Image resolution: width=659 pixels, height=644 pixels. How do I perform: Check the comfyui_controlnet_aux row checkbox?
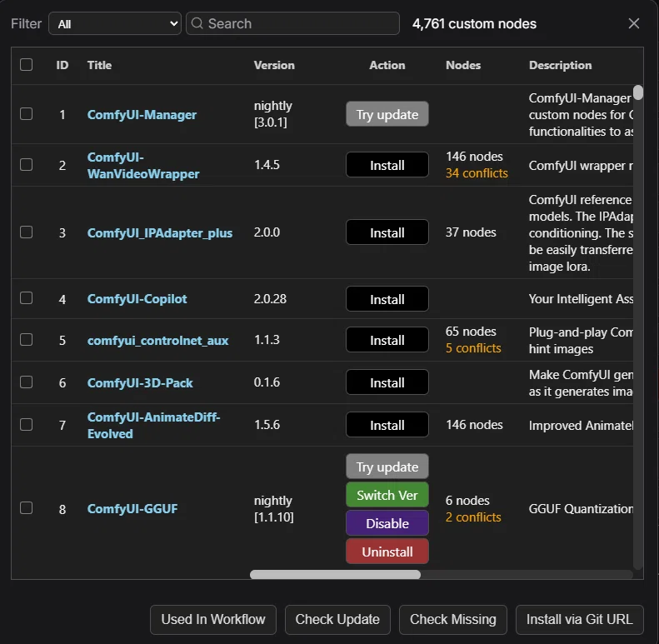tap(26, 340)
